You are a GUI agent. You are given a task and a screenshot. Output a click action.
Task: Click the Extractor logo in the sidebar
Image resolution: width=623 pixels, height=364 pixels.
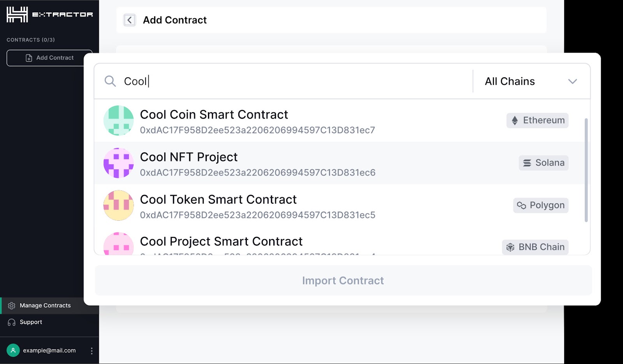49,15
